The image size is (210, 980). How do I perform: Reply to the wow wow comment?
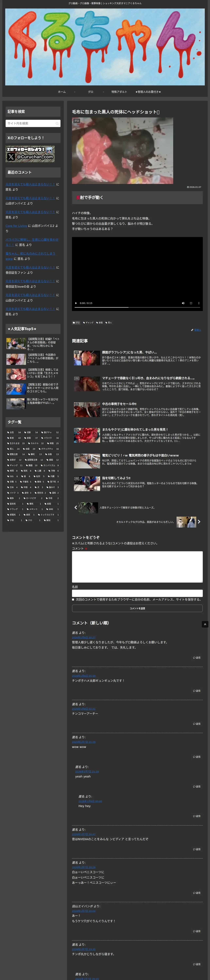(x=197, y=757)
